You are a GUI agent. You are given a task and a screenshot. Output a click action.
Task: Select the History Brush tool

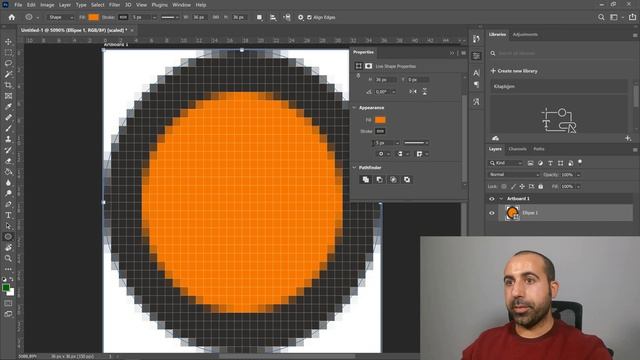coord(8,150)
